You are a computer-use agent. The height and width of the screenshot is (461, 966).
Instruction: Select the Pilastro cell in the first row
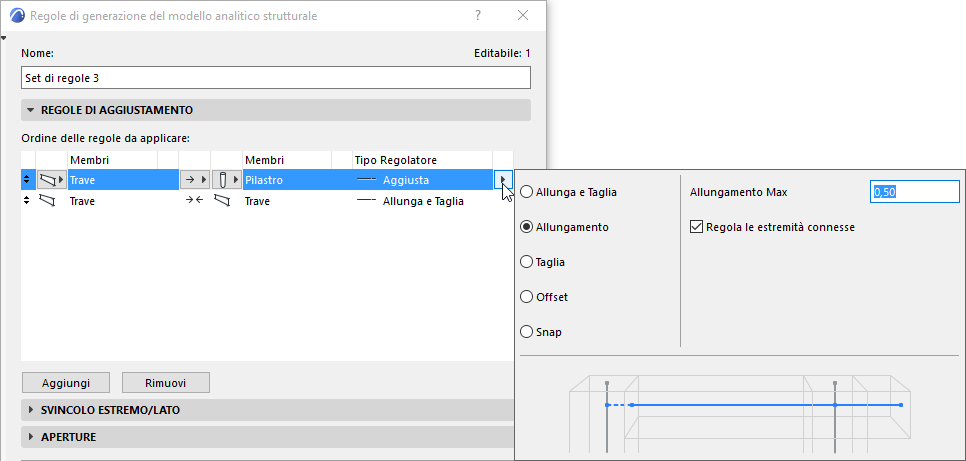point(288,180)
